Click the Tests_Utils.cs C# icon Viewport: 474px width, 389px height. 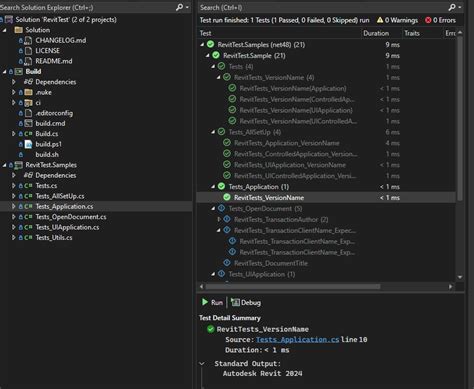coord(29,238)
